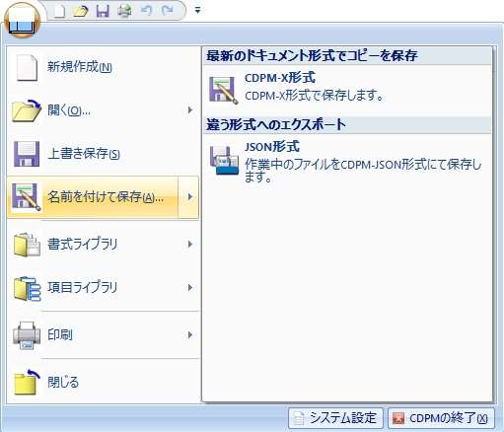Select 書式ライブラリ menu item
The image size is (504, 432).
pos(103,245)
